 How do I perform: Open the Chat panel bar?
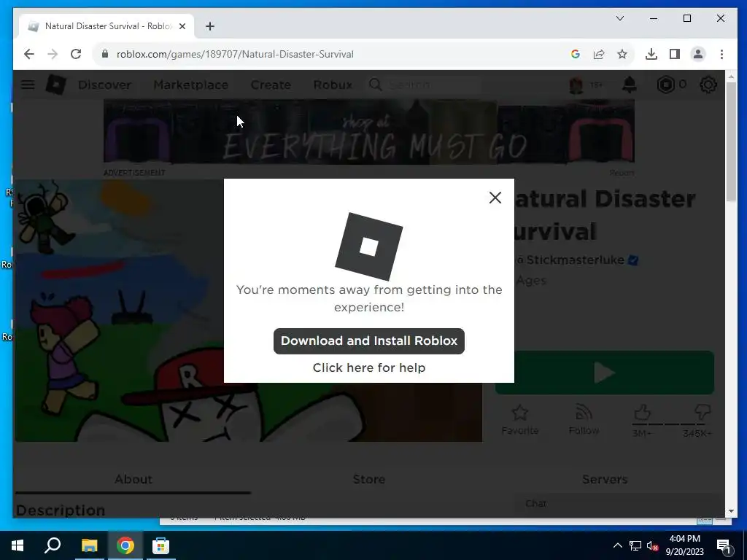click(619, 504)
